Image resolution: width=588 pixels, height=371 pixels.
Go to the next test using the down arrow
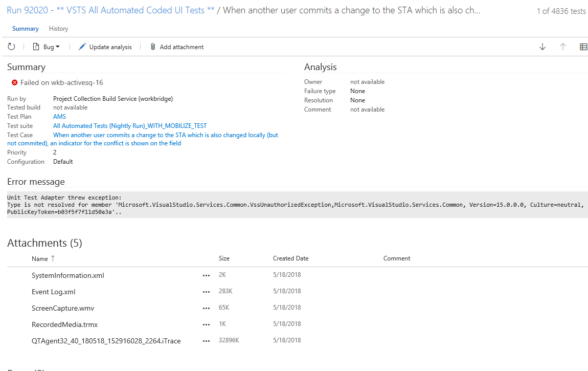point(542,46)
